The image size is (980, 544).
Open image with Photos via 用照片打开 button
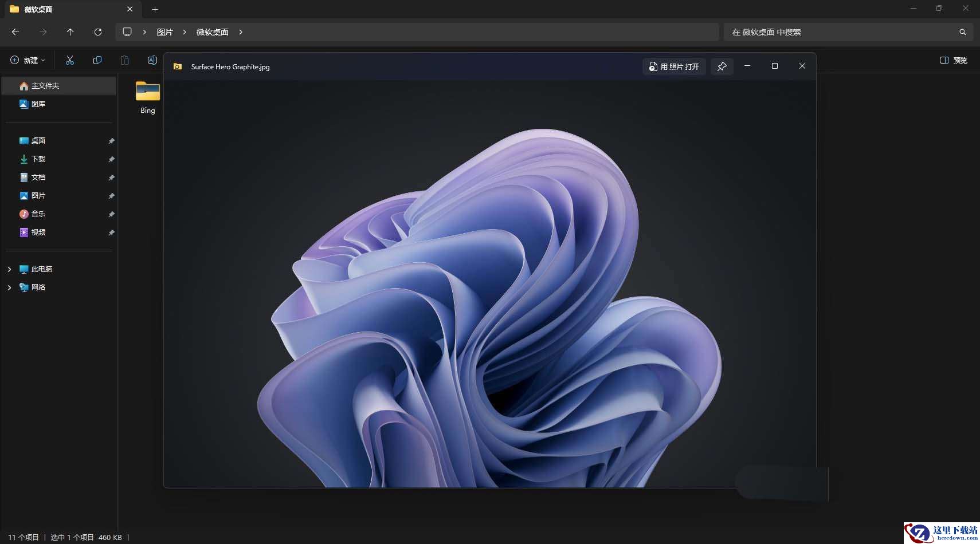(674, 66)
